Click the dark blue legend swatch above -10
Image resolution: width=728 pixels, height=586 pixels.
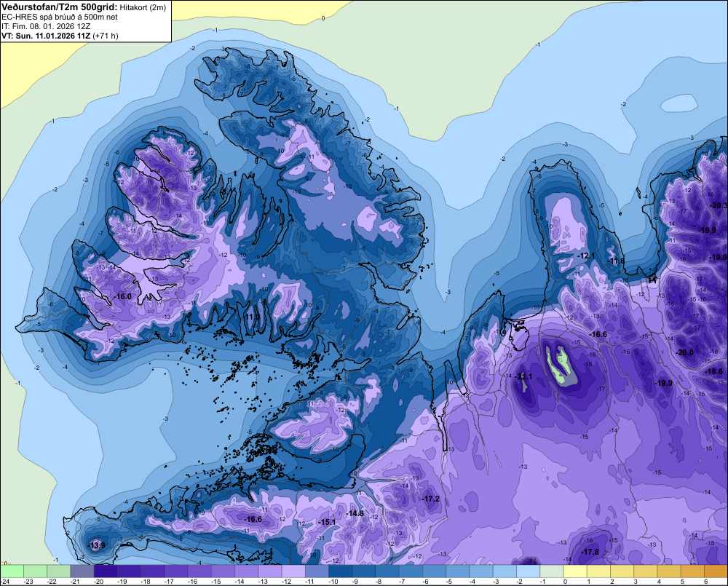pos(341,571)
